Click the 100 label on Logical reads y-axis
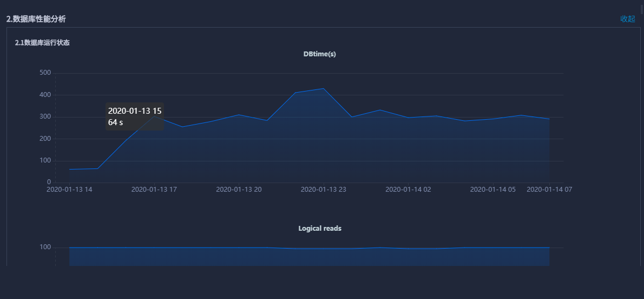 click(x=45, y=248)
